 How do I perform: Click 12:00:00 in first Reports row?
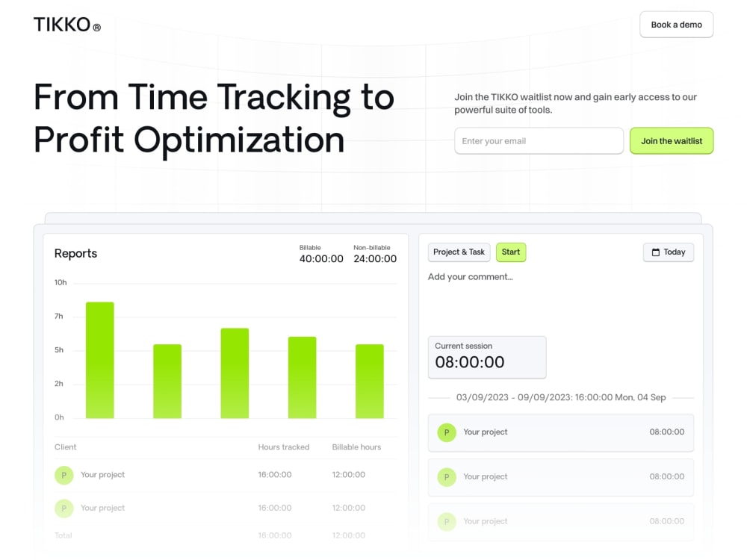pyautogui.click(x=349, y=475)
